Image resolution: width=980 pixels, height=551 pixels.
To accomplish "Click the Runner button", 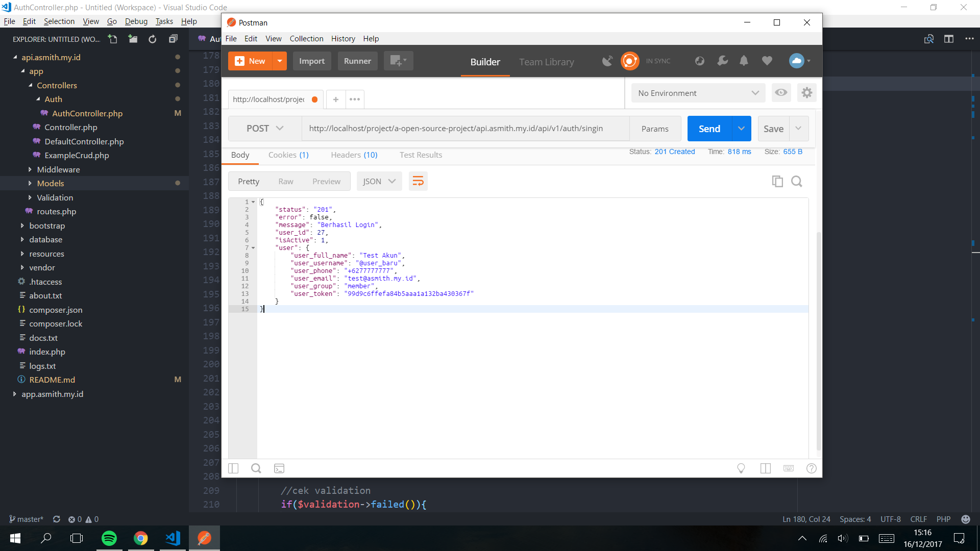I will coord(357,61).
